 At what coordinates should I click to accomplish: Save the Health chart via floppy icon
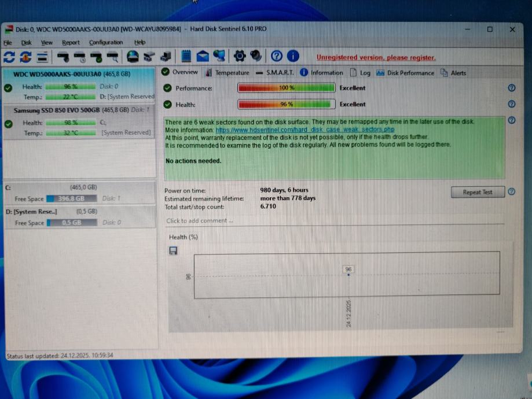click(x=173, y=250)
